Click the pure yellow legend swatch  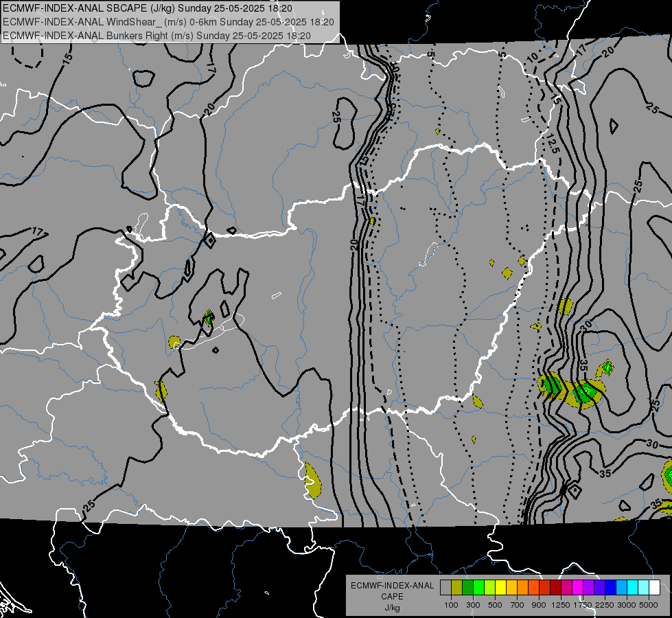click(500, 588)
